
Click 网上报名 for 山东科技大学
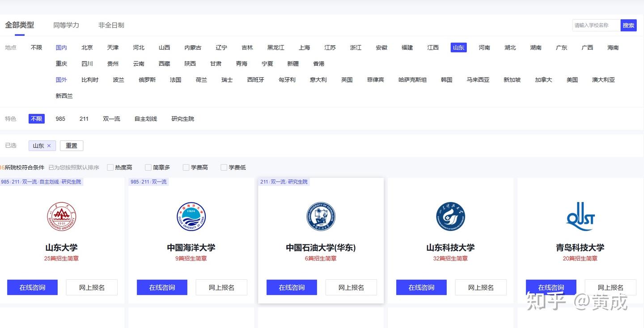481,287
